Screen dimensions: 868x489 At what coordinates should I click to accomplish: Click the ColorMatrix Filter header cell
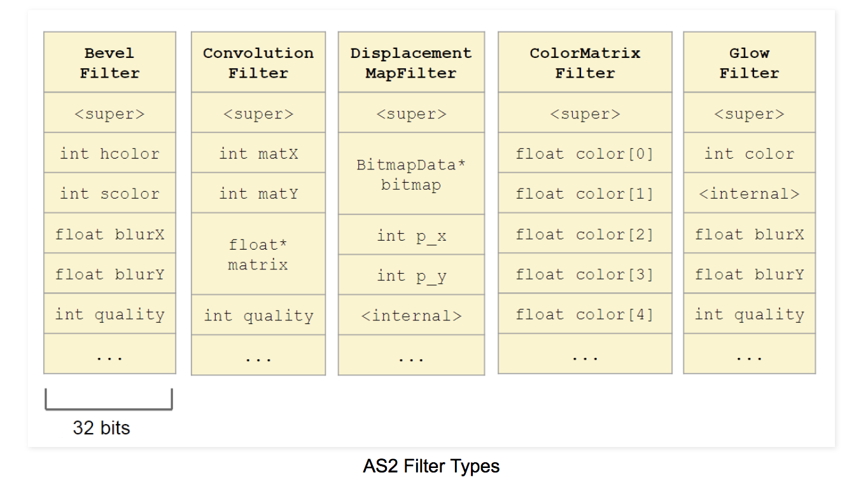tap(585, 62)
